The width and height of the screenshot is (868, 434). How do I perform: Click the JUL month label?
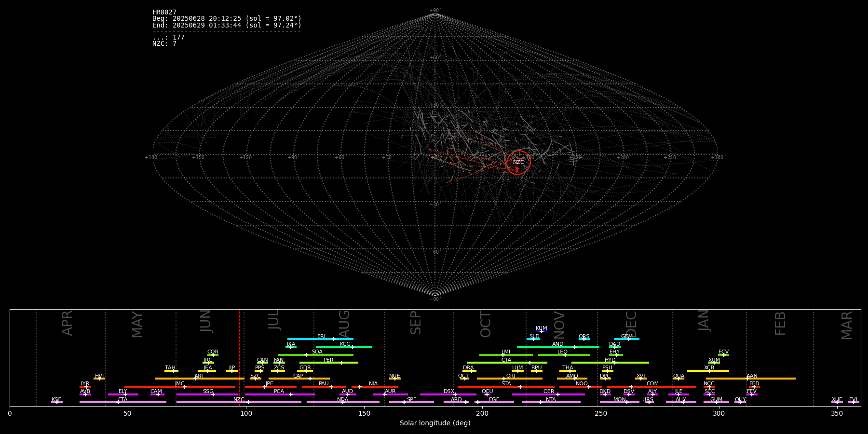[274, 320]
